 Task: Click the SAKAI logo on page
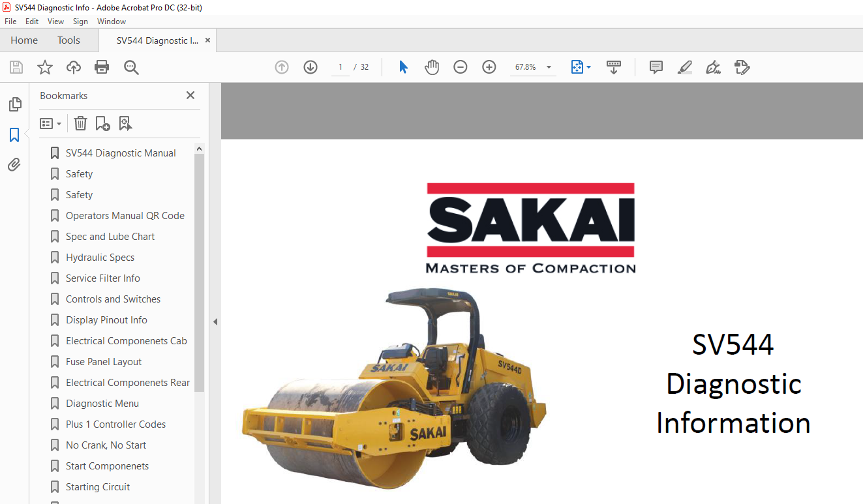click(530, 228)
